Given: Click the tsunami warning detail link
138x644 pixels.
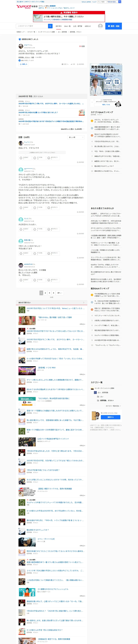Looking at the screenshot, I should point(58,20).
